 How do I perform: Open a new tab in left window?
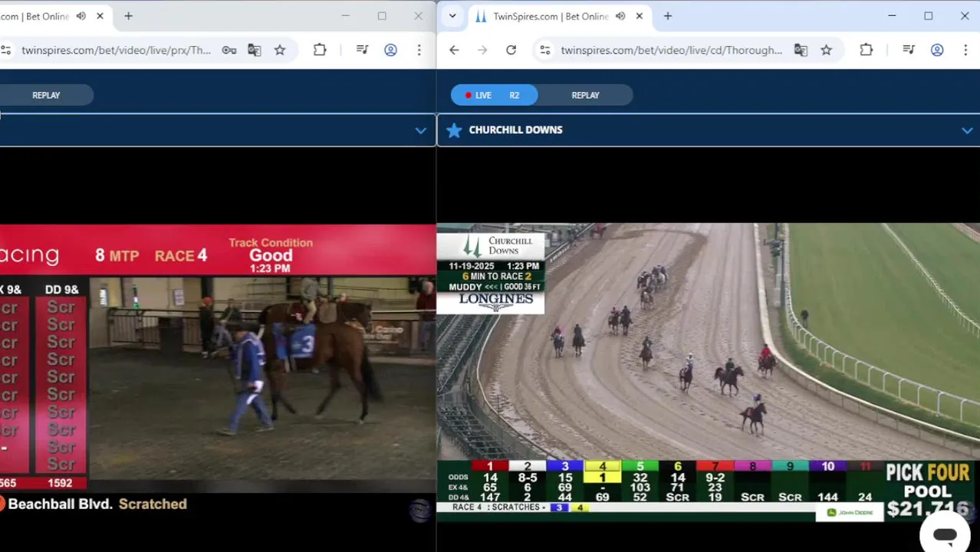(128, 16)
